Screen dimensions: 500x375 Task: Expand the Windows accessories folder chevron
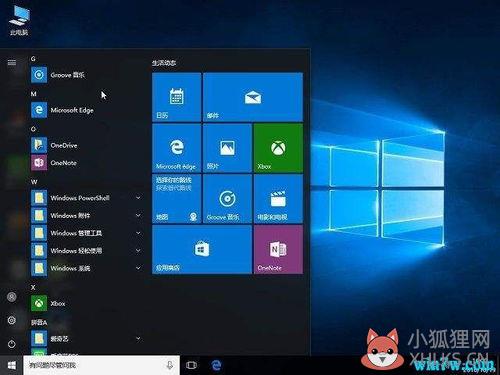138,215
